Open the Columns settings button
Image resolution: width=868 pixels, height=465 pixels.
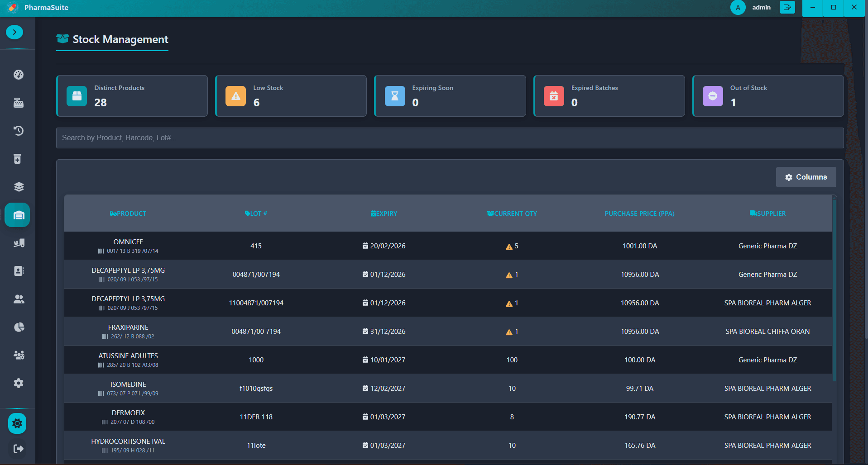[x=806, y=177]
